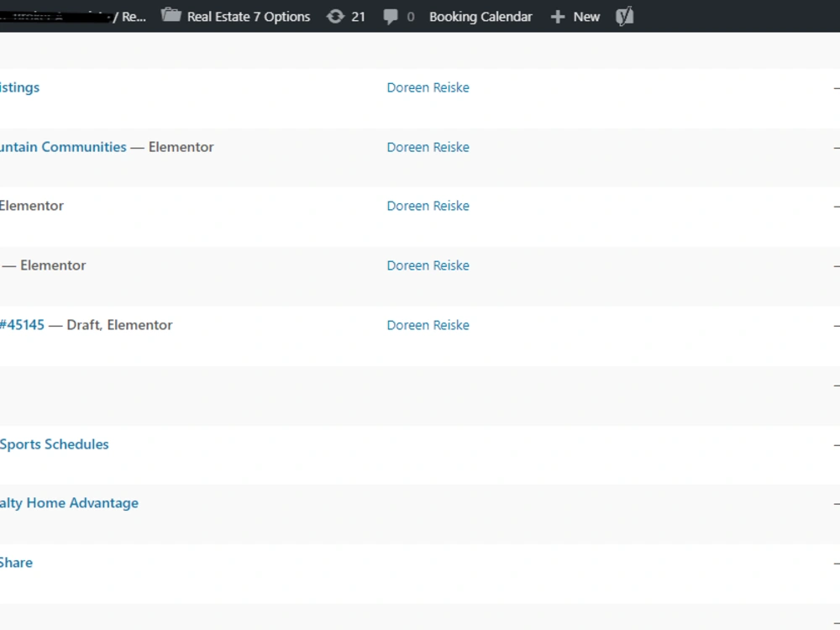The image size is (840, 630).
Task: Click the comments count 0
Action: 411,17
